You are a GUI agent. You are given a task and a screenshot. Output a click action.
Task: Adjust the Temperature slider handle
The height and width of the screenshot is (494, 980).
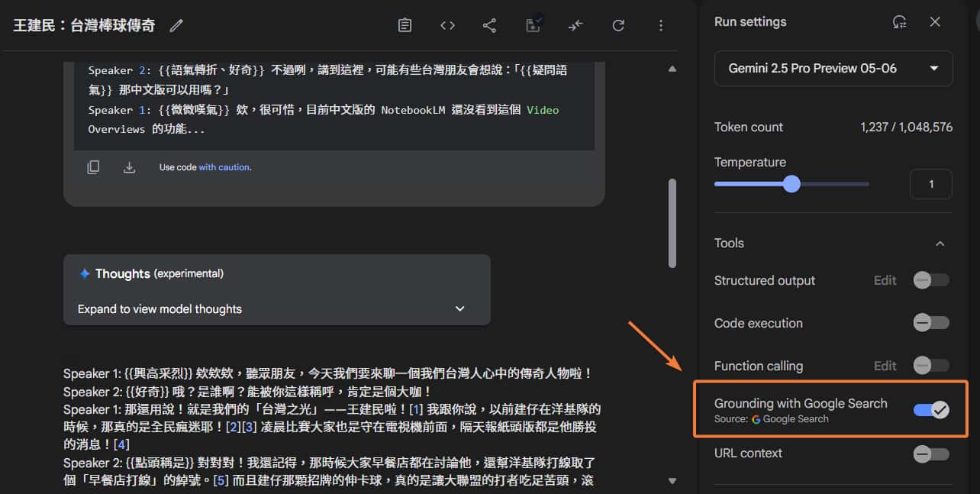coord(791,184)
